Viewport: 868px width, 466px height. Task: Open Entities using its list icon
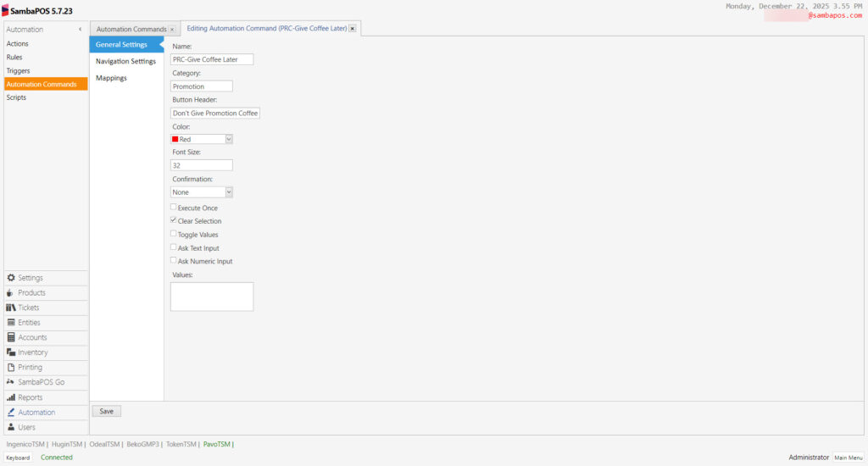click(x=11, y=323)
